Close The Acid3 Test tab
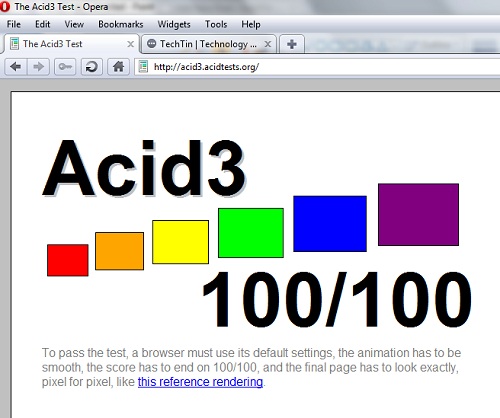 (x=131, y=44)
